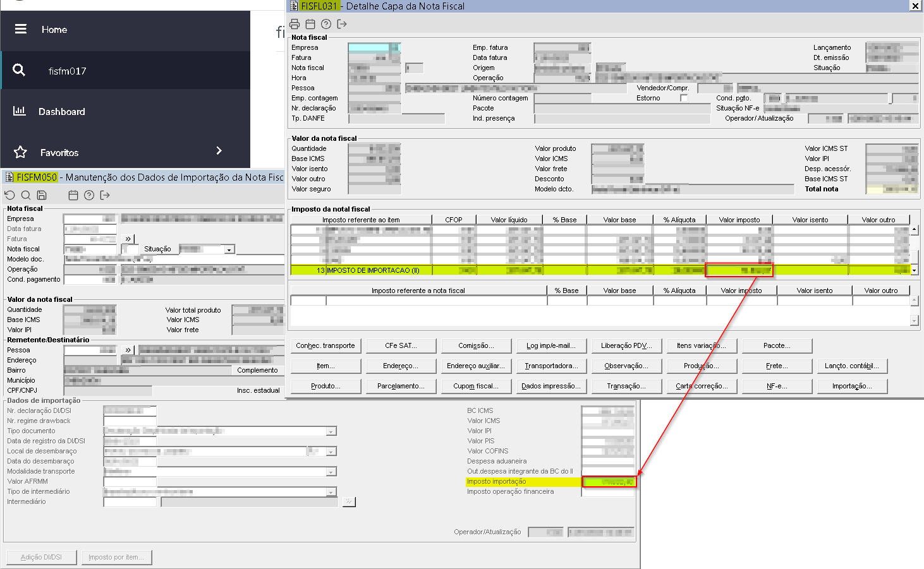Click the Pacote... button
924x569 pixels.
point(777,345)
